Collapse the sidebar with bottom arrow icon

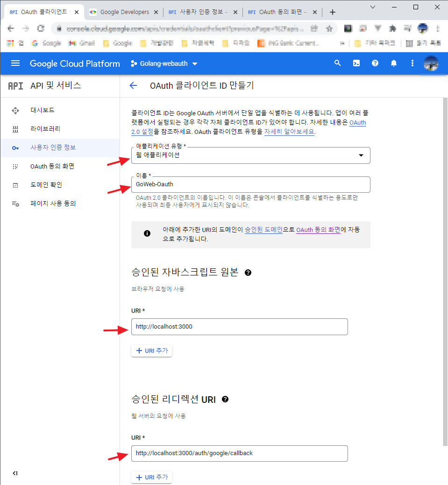[x=15, y=473]
